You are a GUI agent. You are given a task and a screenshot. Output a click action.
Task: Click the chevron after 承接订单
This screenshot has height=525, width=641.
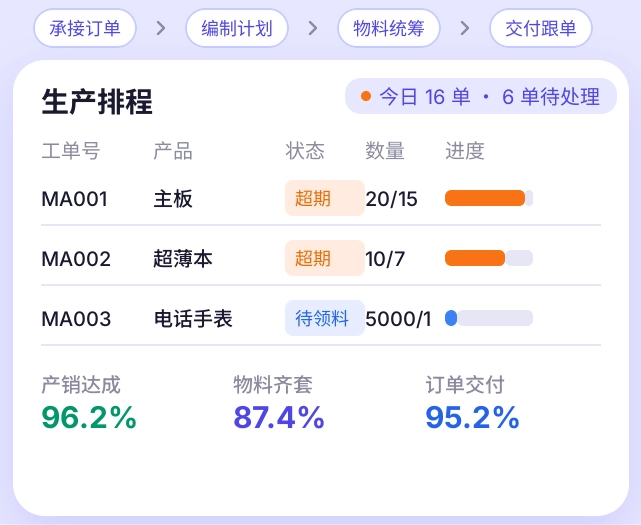pyautogui.click(x=161, y=28)
